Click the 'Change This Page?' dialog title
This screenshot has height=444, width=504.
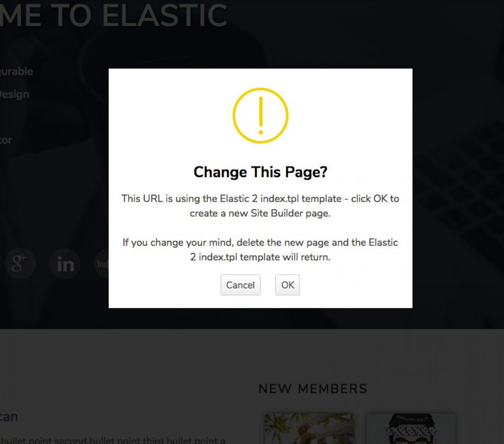click(260, 172)
